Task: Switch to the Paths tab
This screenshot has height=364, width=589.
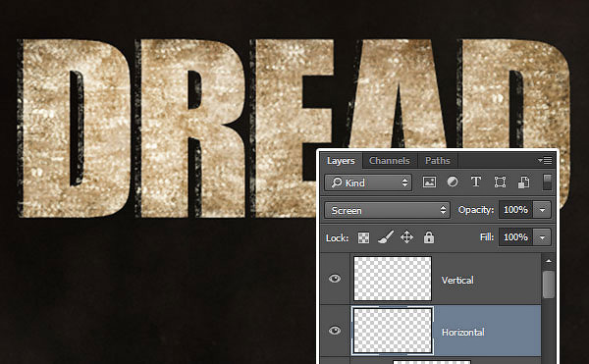Action: pyautogui.click(x=438, y=161)
